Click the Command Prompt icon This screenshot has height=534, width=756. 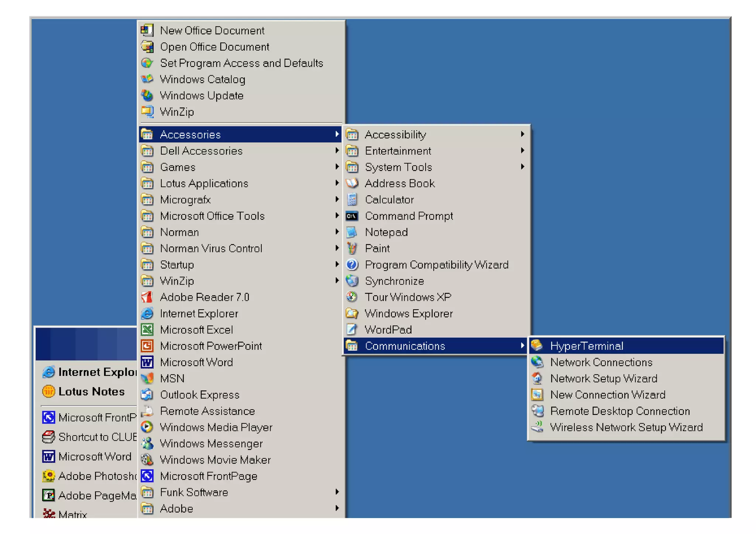[352, 216]
